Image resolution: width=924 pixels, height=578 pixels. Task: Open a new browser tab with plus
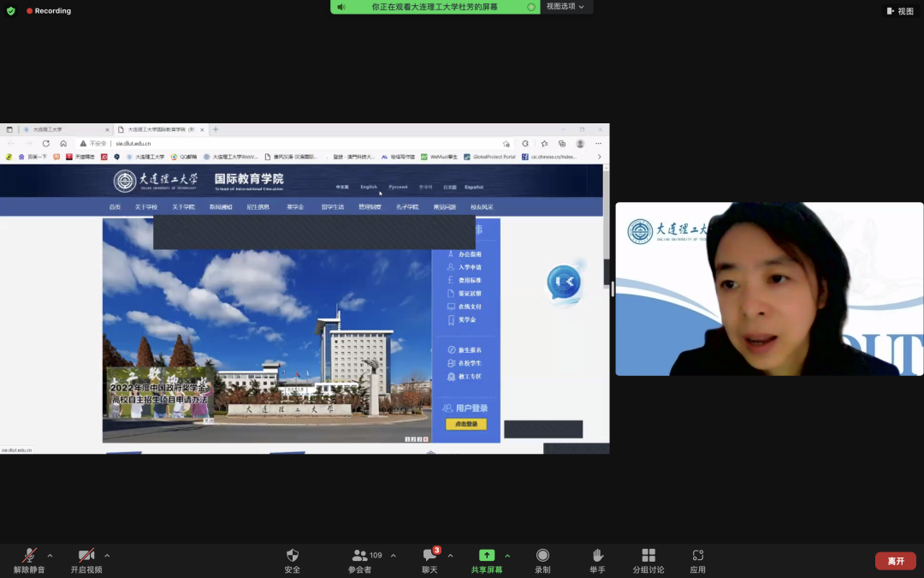(x=216, y=130)
